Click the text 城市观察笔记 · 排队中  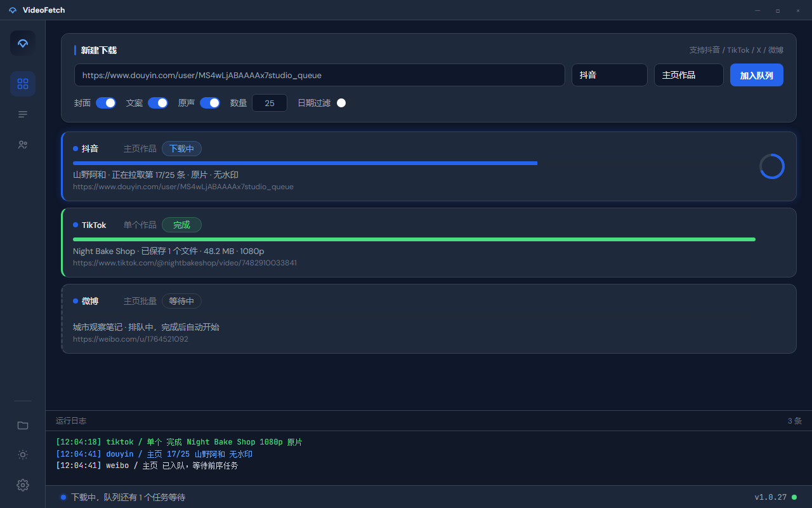point(110,327)
